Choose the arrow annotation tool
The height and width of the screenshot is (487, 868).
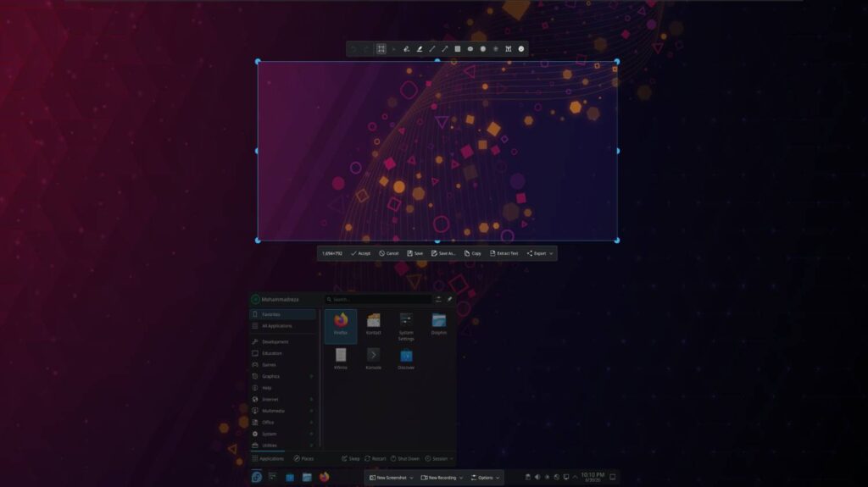(444, 49)
